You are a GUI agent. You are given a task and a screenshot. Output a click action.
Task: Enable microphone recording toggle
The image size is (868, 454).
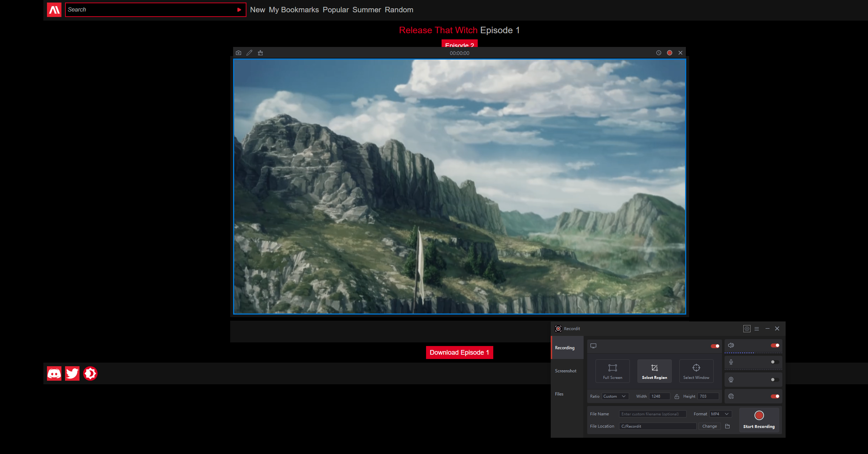(x=774, y=362)
